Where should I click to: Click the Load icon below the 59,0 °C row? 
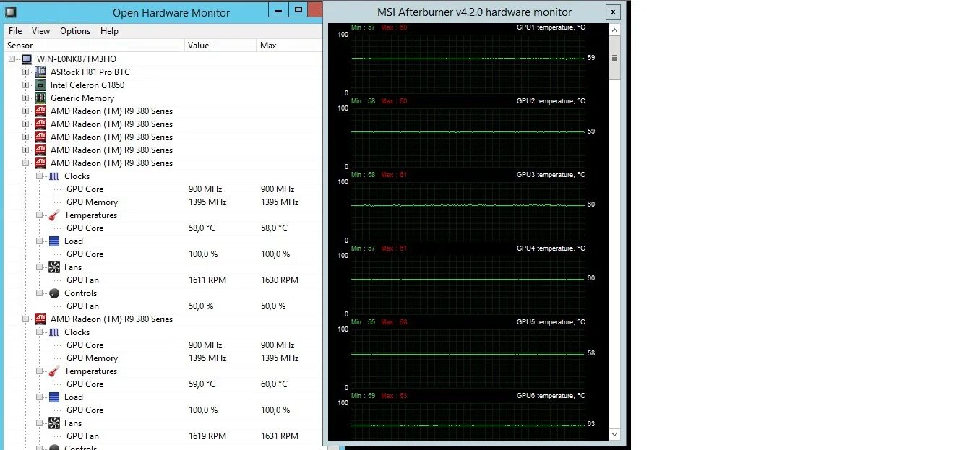pos(54,397)
